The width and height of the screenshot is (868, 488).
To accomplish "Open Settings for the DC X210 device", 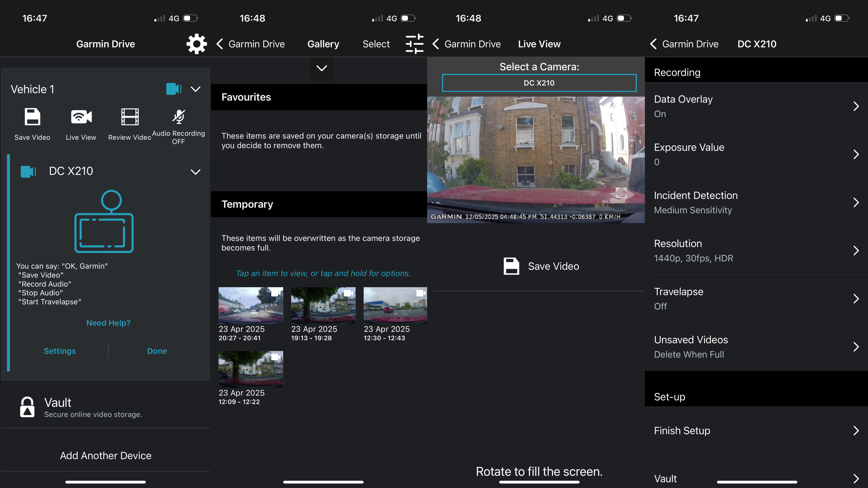I will coord(60,351).
